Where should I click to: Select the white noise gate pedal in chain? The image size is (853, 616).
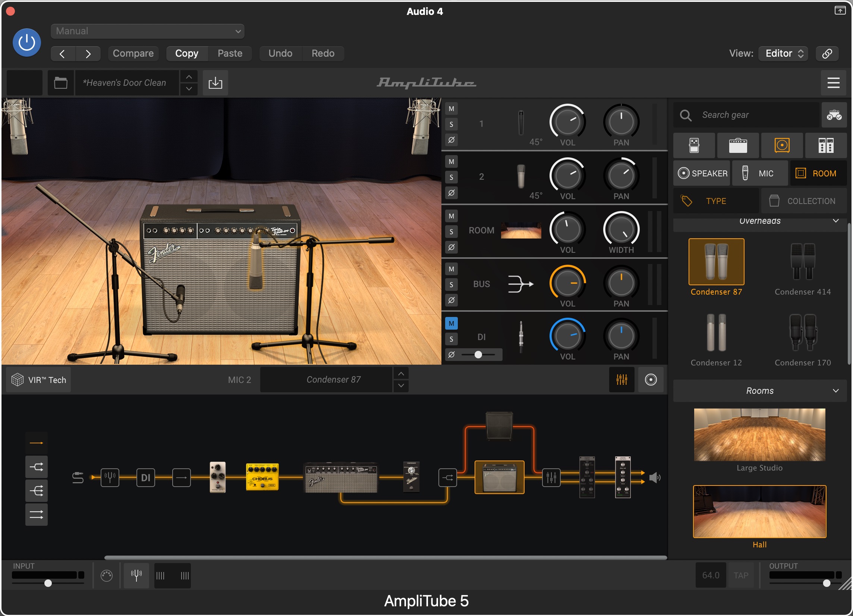click(x=217, y=477)
